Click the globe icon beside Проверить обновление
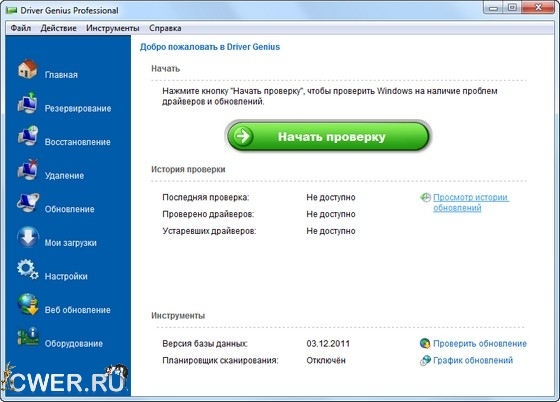The width and height of the screenshot is (560, 402). (x=425, y=343)
